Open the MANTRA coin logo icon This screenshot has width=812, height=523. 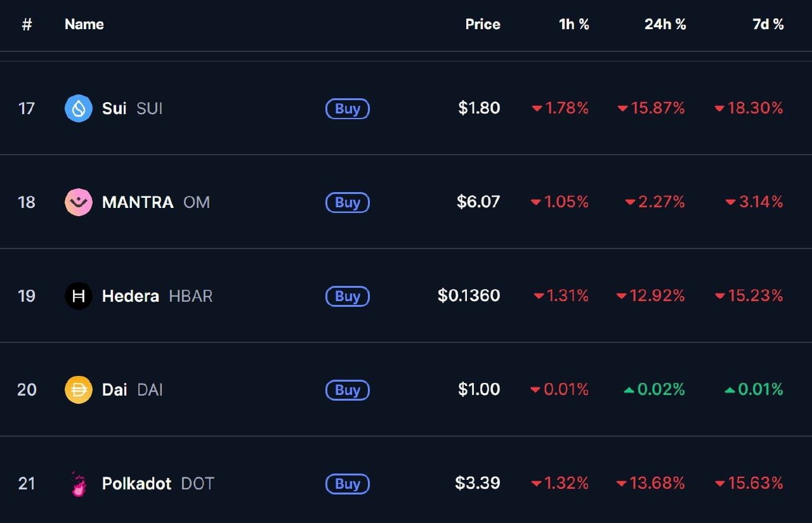tap(79, 202)
